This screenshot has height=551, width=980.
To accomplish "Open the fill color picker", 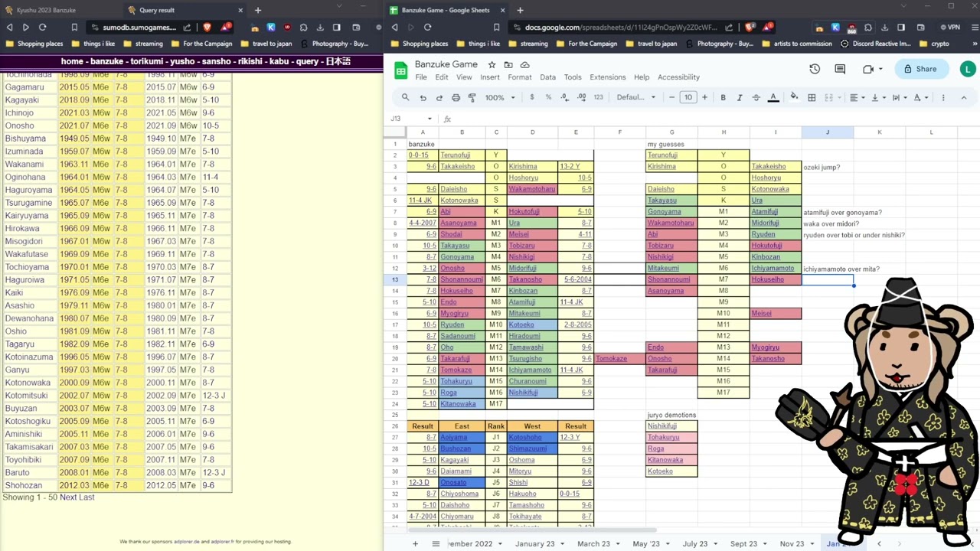I will pos(794,97).
